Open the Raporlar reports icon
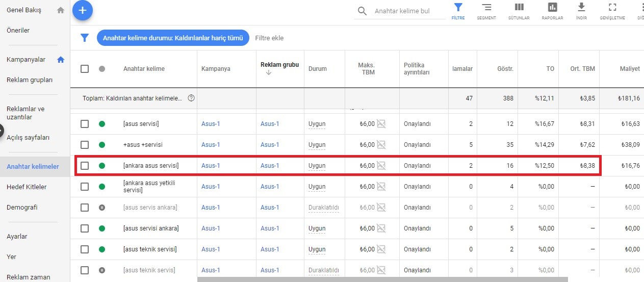Screen dimensions: 644x282 (553, 7)
